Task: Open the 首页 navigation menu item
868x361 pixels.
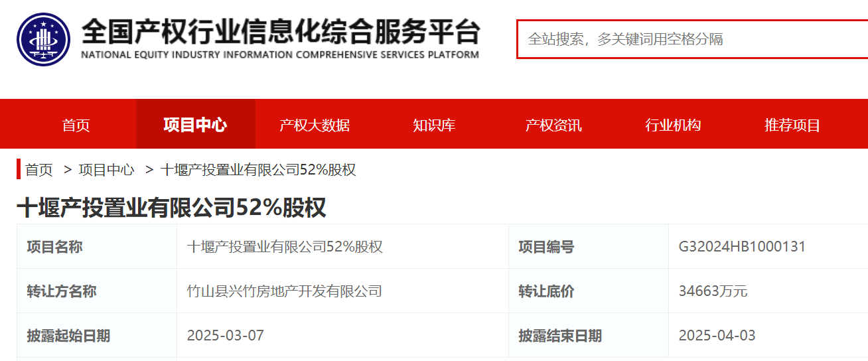Action: pos(76,125)
